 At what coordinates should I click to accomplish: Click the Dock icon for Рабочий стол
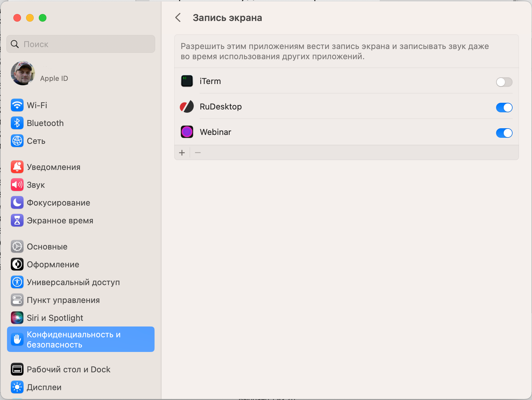pyautogui.click(x=17, y=369)
